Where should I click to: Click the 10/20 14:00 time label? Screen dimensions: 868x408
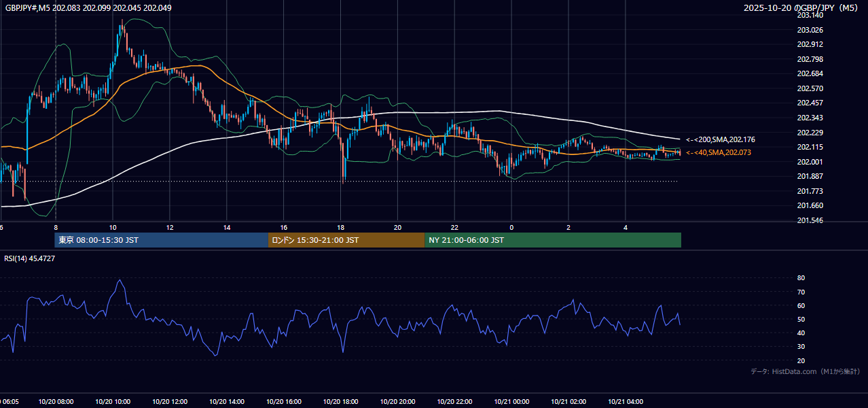tap(227, 402)
